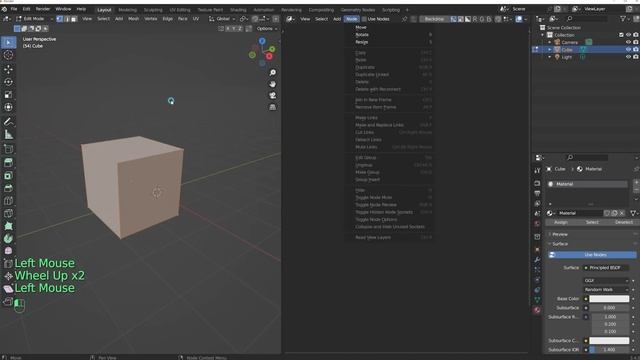Image resolution: width=640 pixels, height=360 pixels.
Task: Hide the Light via its eye icon
Action: (x=628, y=57)
